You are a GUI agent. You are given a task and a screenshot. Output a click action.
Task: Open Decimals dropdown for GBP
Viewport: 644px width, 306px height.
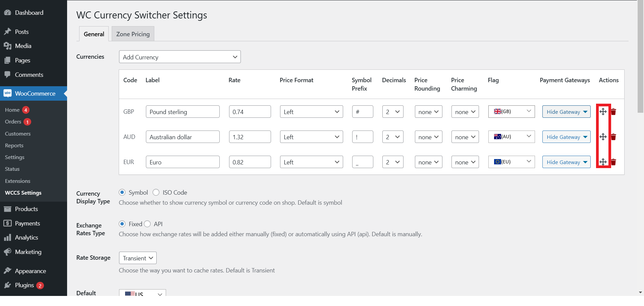point(393,112)
